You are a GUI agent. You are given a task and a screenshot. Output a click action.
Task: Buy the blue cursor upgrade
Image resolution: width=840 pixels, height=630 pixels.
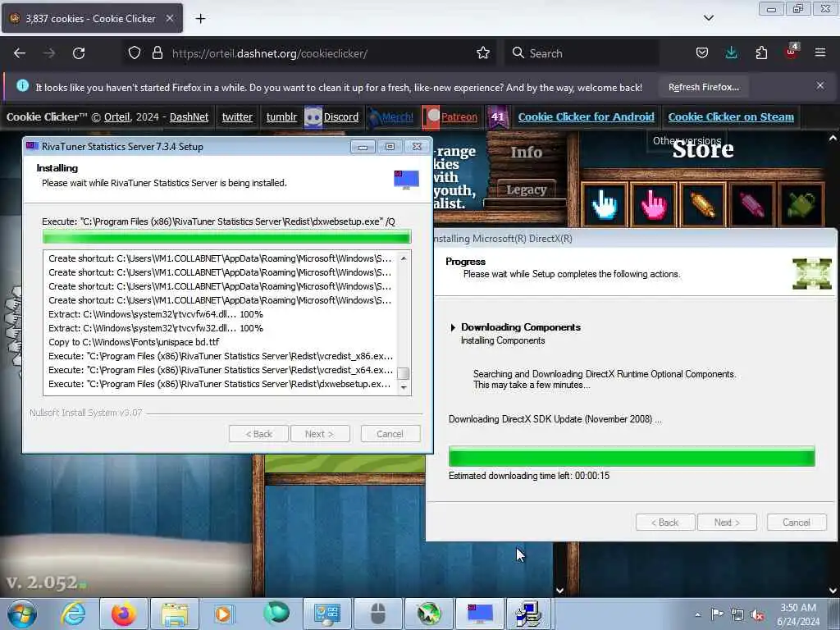click(605, 205)
